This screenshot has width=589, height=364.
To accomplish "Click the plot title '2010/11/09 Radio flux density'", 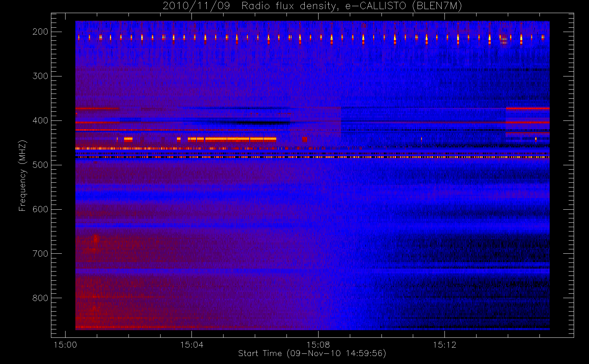I will tap(312, 6).
